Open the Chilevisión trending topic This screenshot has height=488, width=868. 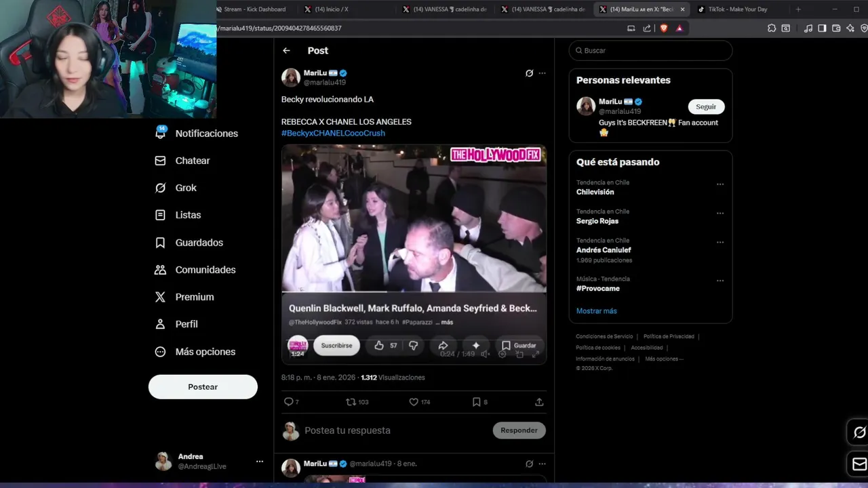[x=595, y=192]
